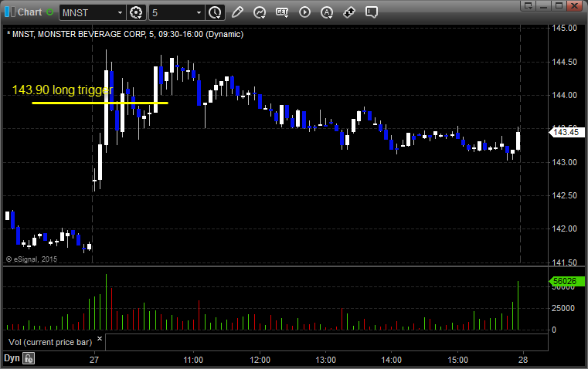Expand the interval 5 dropdown
The image size is (588, 369).
click(199, 12)
